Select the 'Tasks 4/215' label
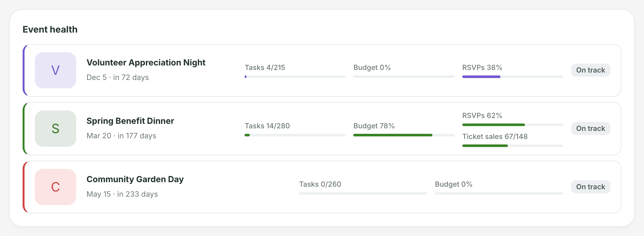This screenshot has height=236, width=644. (x=265, y=68)
